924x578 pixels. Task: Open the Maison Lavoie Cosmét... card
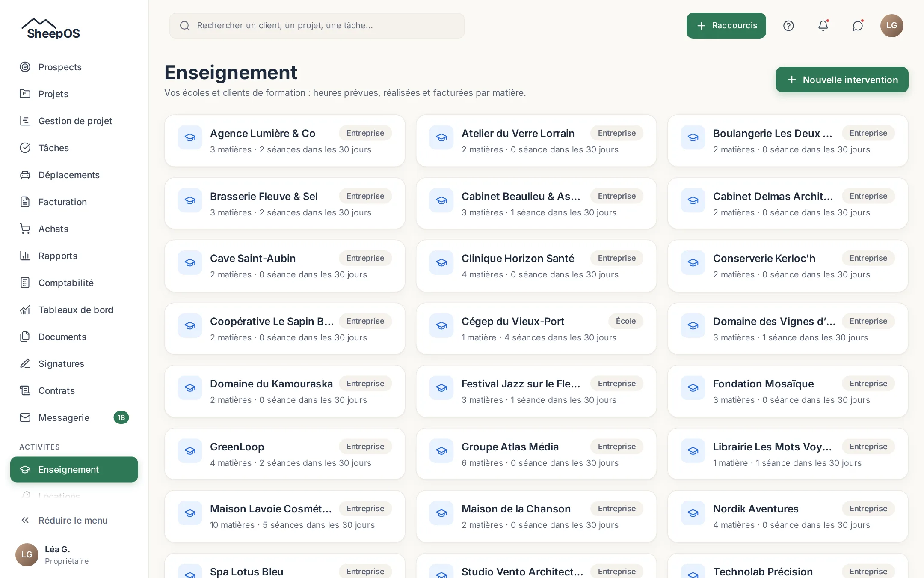pos(285,516)
